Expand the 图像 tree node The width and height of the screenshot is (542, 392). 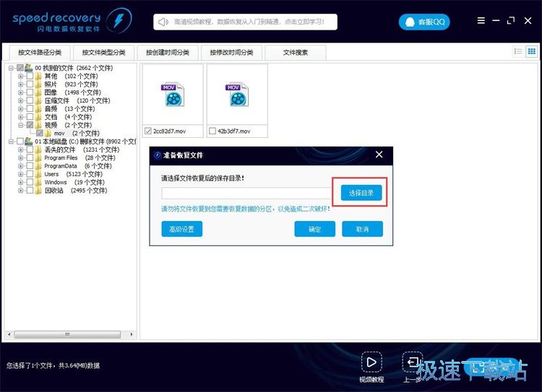21,92
